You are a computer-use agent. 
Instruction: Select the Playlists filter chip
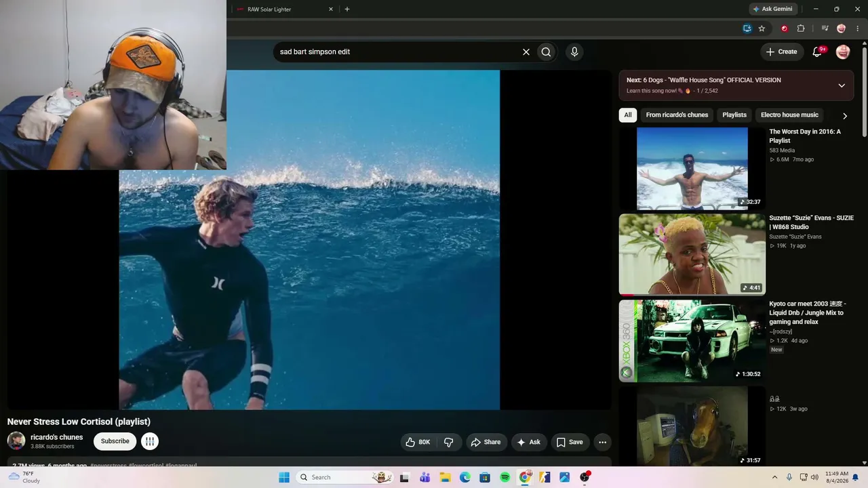click(x=734, y=115)
